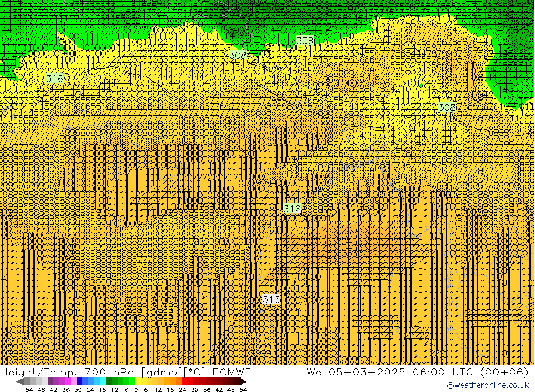Click the -42 legend value

coord(51,390)
